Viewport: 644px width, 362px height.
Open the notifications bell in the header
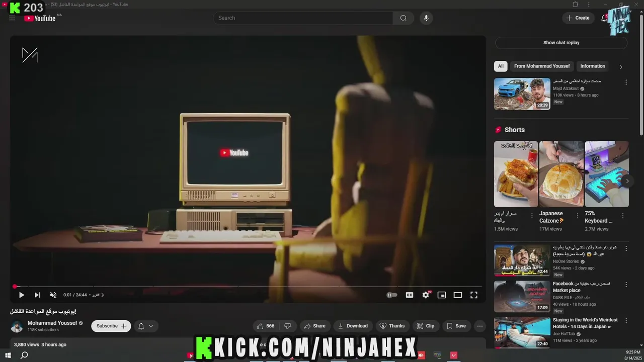click(x=604, y=18)
